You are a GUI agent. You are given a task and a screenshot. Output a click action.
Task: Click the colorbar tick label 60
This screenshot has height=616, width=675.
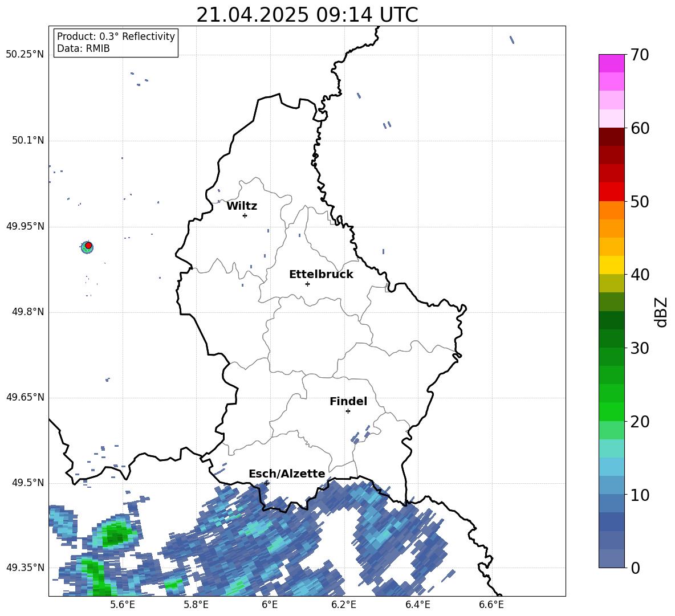640,128
